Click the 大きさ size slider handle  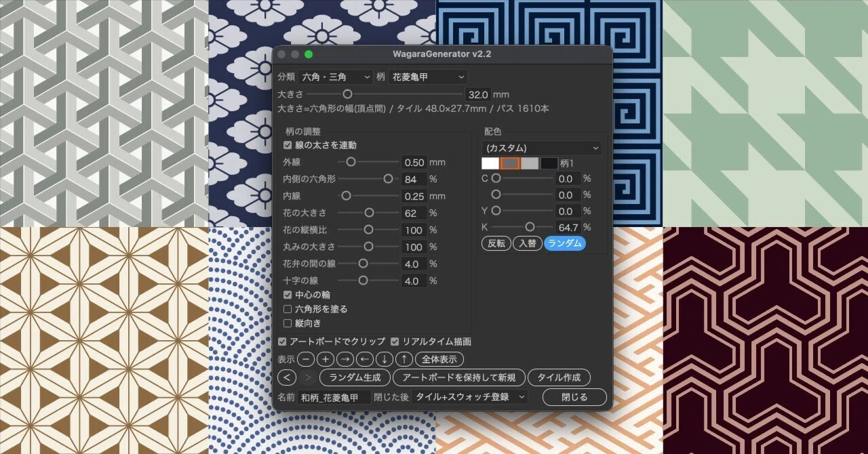coord(347,94)
